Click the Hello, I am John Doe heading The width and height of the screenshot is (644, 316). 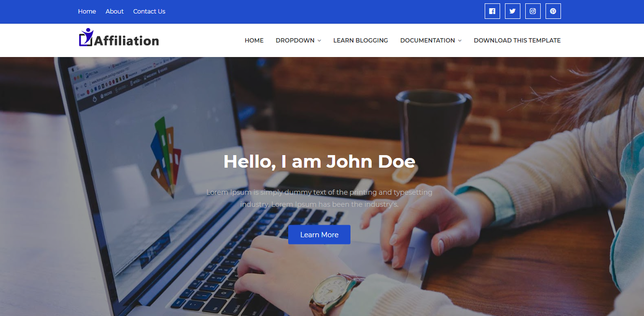pos(319,161)
